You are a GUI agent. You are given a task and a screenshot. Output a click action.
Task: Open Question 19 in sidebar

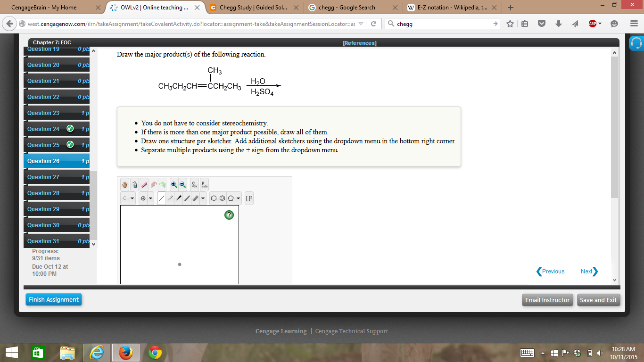point(57,50)
